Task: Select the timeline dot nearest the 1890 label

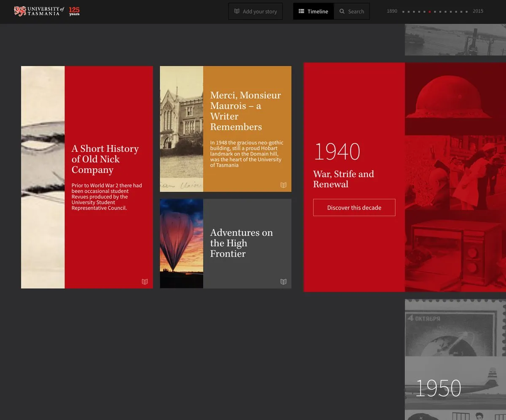Action: pos(404,12)
